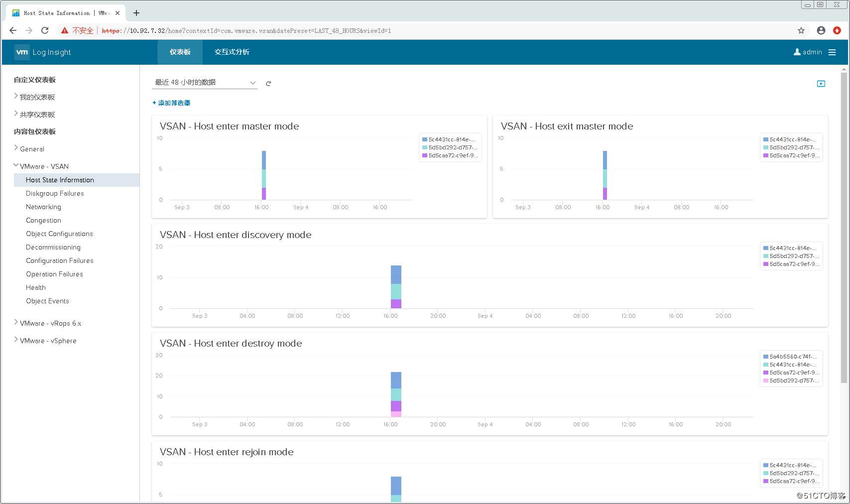Screen dimensions: 850x504
Task: Click the VSAN - Host enter master mode title
Action: point(229,126)
